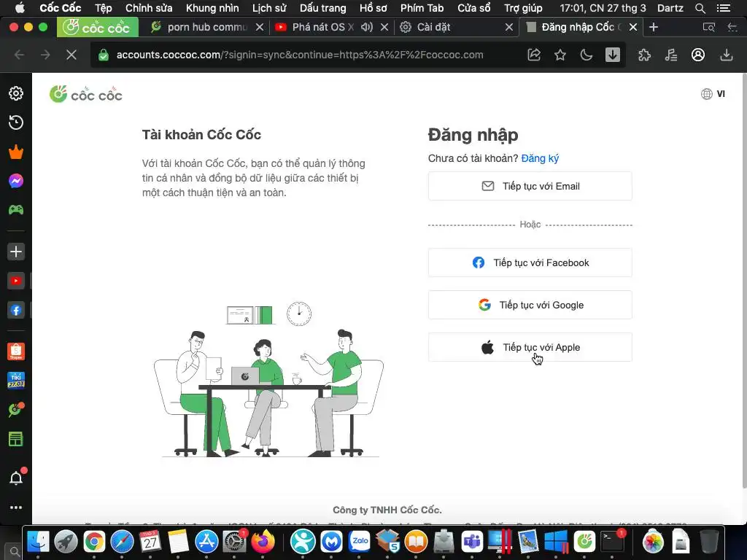Open App Store from the Dock

(206, 542)
